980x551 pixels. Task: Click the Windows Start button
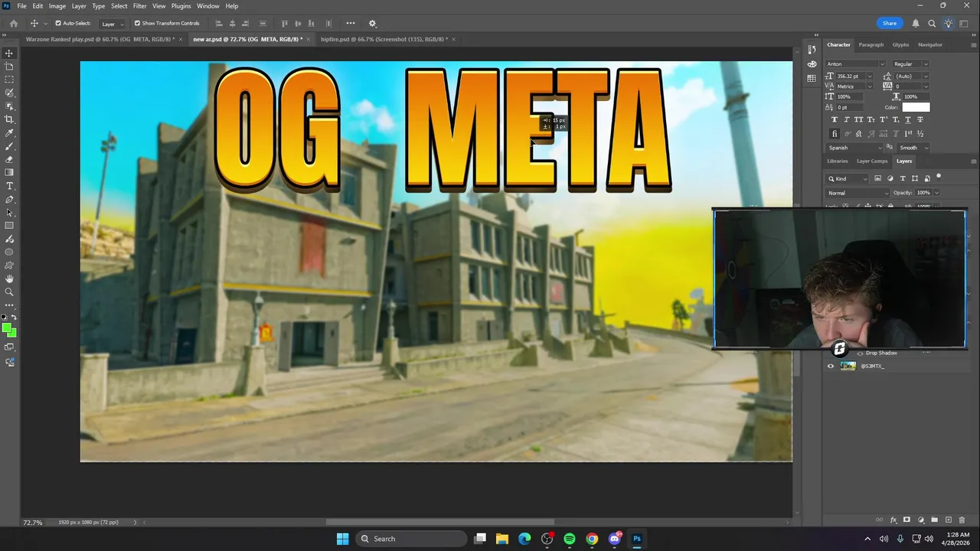tap(342, 539)
